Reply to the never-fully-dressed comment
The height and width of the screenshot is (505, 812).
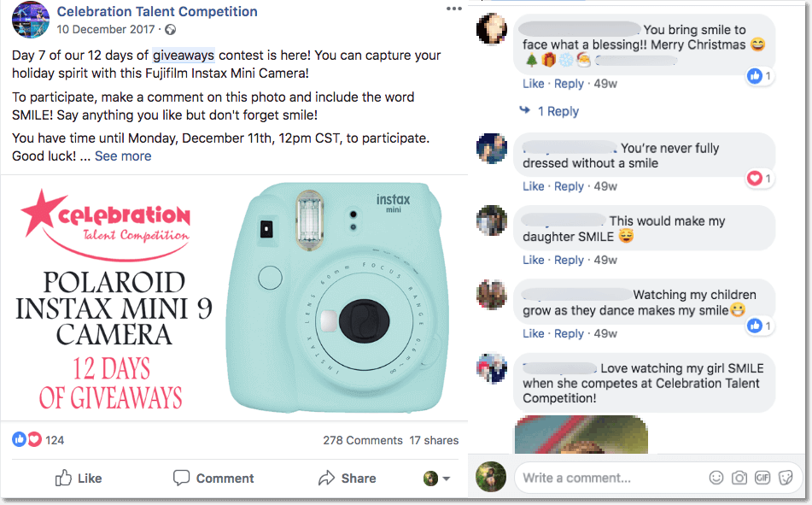pyautogui.click(x=569, y=185)
